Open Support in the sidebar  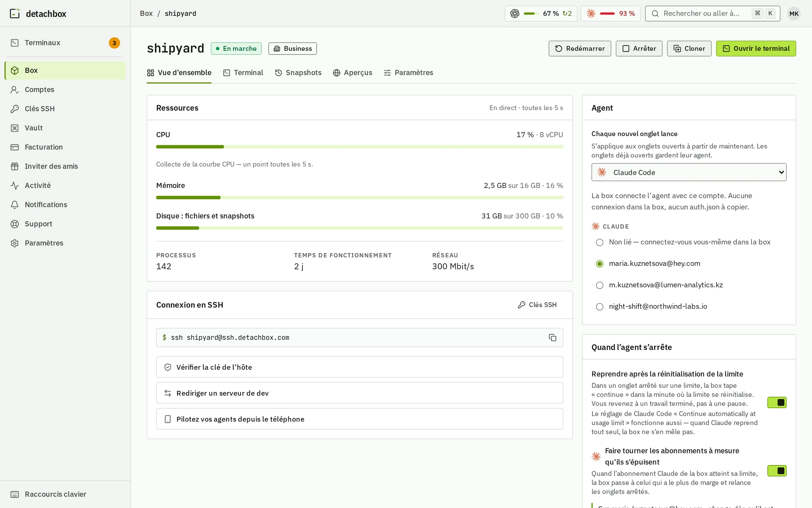65,224
